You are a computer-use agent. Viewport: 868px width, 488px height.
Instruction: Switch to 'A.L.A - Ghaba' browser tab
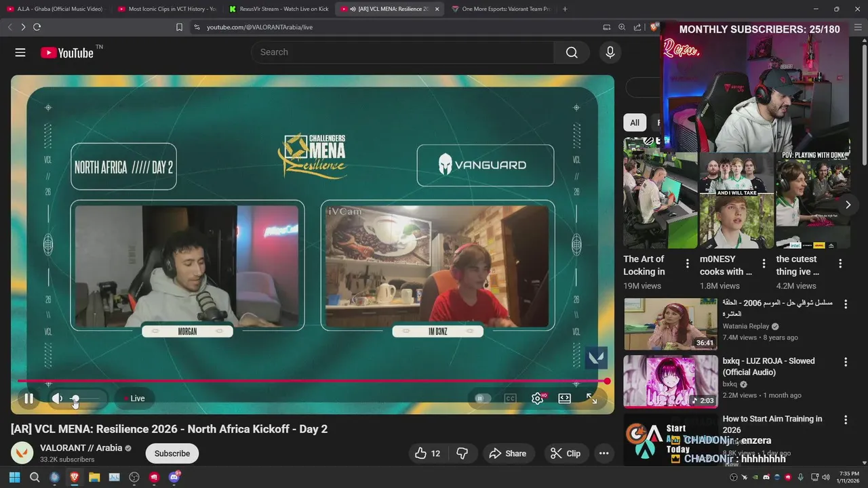click(56, 9)
